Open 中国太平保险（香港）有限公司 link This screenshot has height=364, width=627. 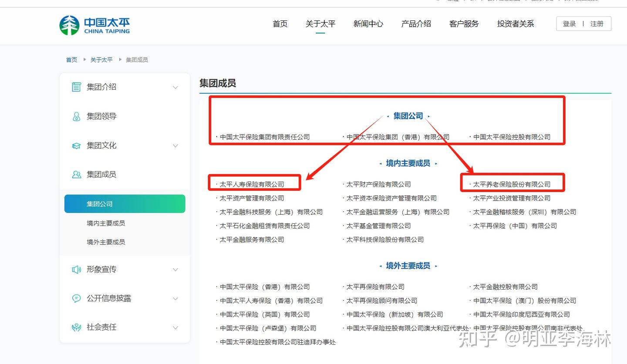point(265,287)
